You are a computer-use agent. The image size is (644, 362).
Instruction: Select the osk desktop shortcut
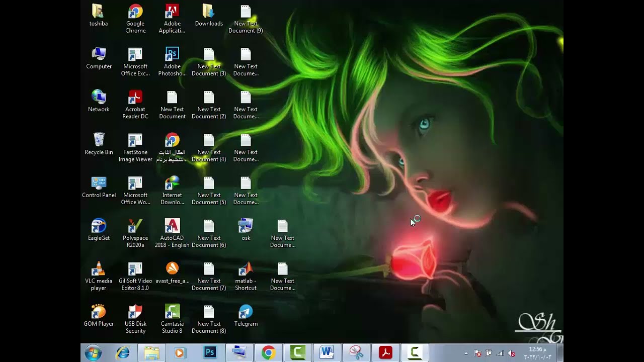pyautogui.click(x=246, y=229)
